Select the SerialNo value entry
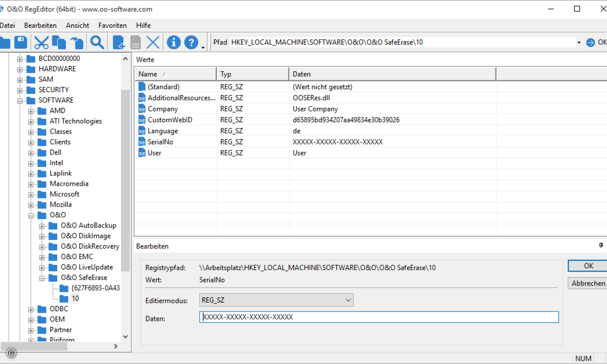The height and width of the screenshot is (364, 607). coord(160,142)
